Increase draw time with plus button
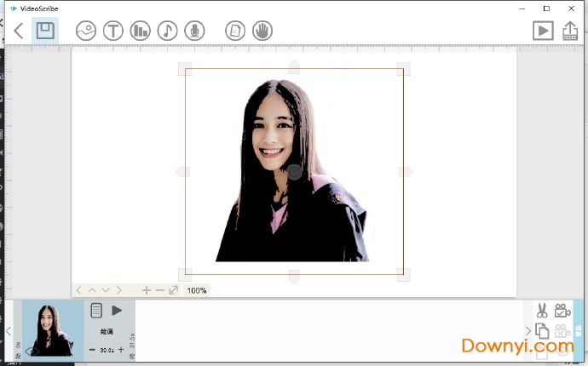This screenshot has width=588, height=366. pyautogui.click(x=121, y=350)
